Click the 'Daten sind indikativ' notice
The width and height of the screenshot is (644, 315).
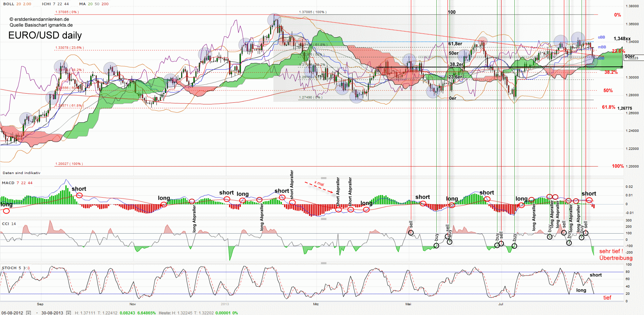21,173
